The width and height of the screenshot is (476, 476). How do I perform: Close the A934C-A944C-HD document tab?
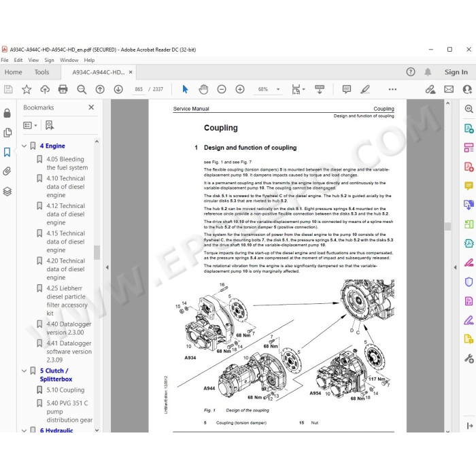point(131,72)
